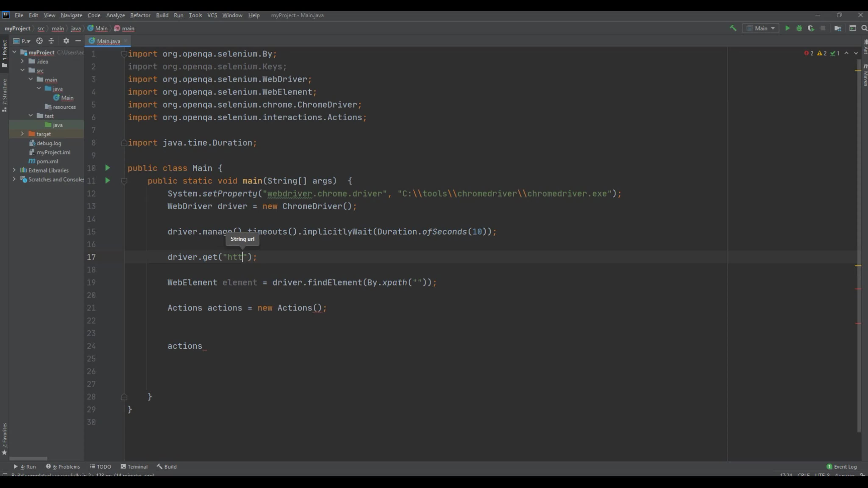The image size is (868, 488).
Task: Open Project panel settings gear
Action: coord(66,41)
